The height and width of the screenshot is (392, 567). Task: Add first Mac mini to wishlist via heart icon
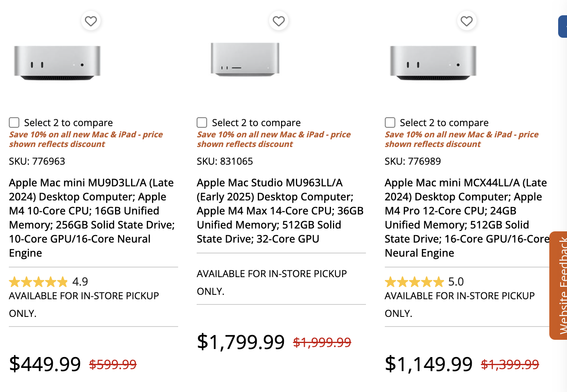(91, 21)
